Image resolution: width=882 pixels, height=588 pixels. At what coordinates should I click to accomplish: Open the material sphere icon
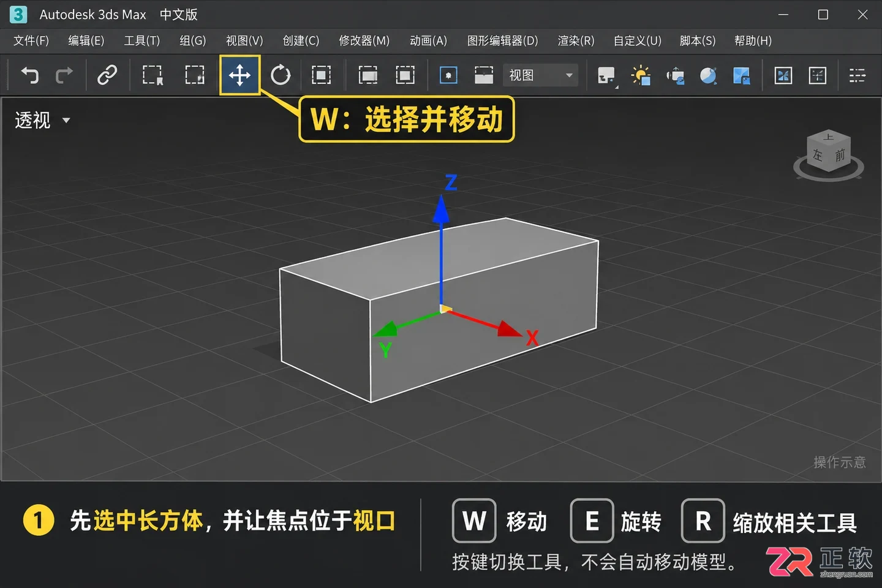(x=708, y=75)
